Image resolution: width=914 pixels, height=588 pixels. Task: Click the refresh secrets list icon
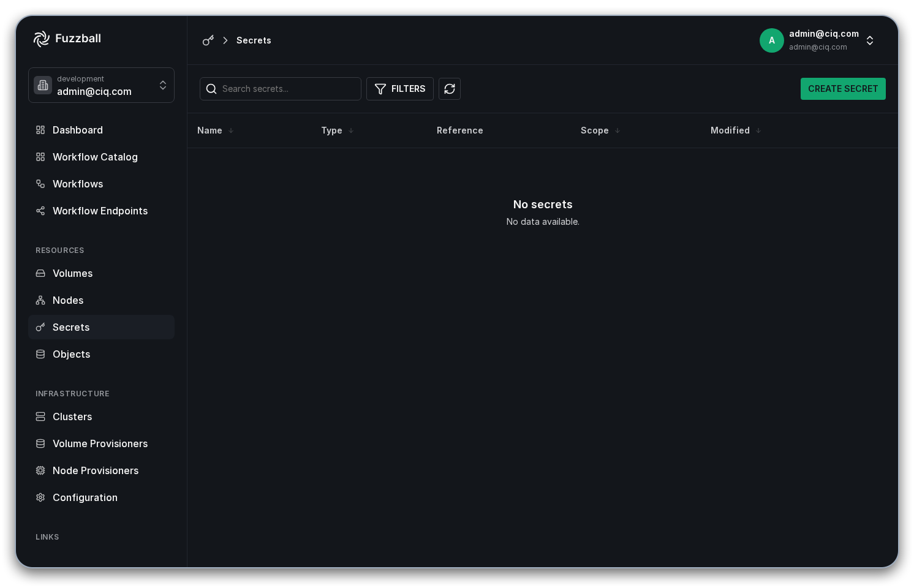pyautogui.click(x=450, y=89)
